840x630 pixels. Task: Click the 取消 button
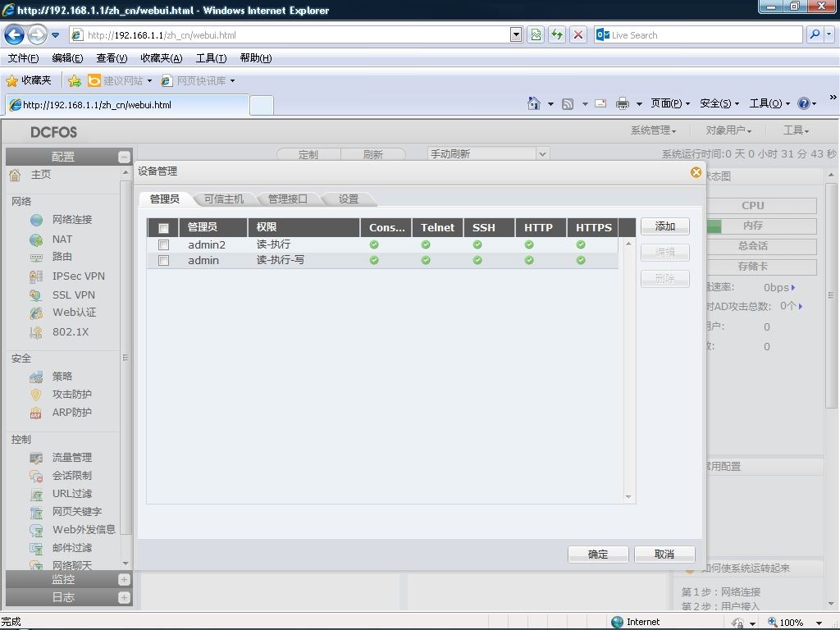click(x=664, y=555)
